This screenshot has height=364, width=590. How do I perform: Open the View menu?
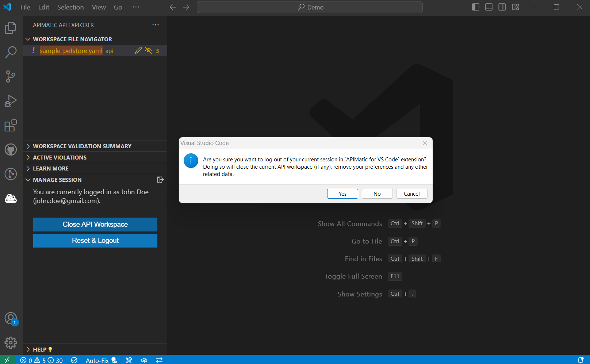99,7
